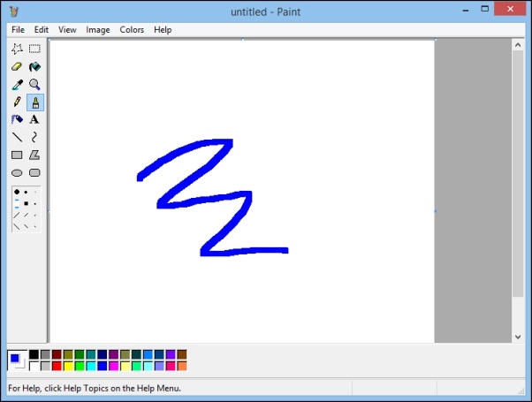Activate the Fill With Color bucket
Viewport: 532px width, 402px height.
(x=34, y=66)
